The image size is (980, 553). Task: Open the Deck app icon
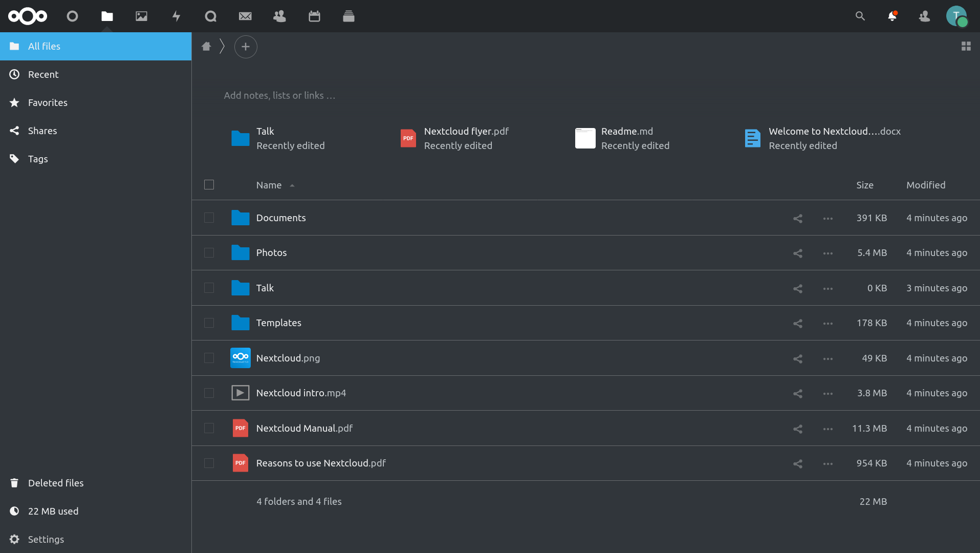(349, 16)
